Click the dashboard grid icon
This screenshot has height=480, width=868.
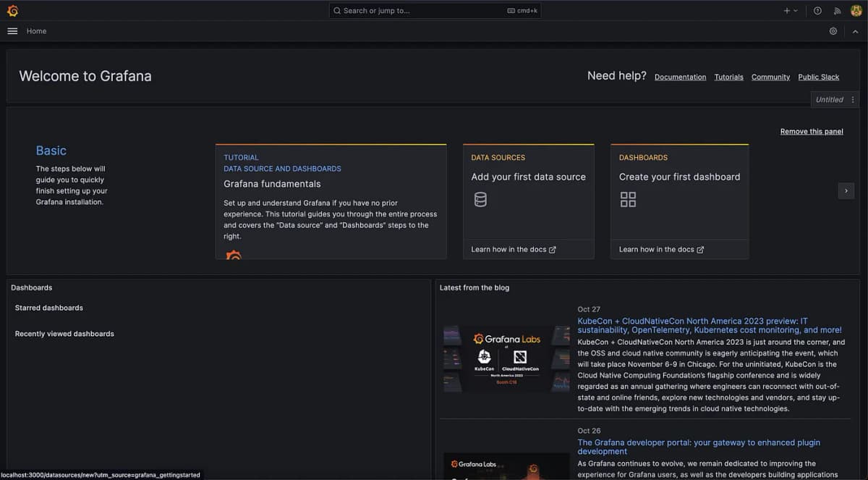coord(628,199)
